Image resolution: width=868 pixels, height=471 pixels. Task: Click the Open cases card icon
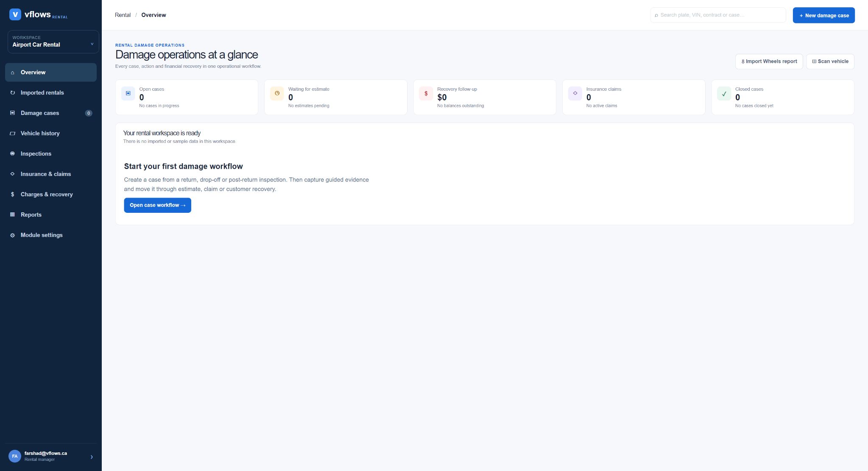128,93
